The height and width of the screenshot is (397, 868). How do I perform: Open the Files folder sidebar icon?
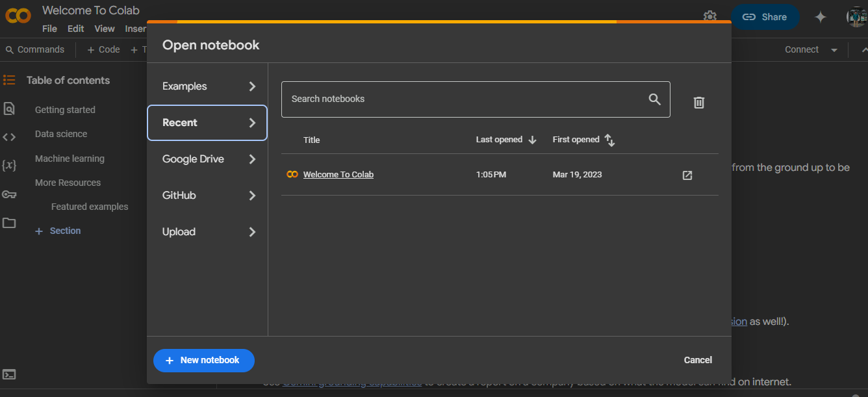click(x=9, y=223)
